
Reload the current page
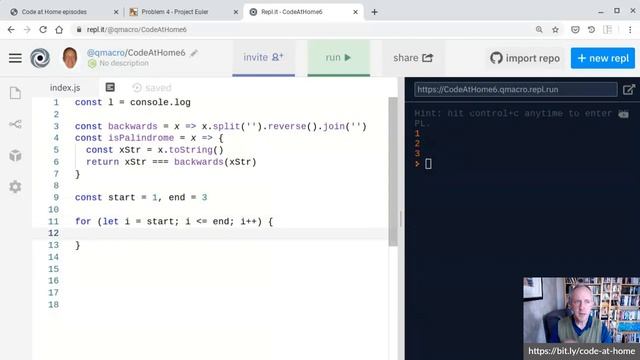click(43, 29)
